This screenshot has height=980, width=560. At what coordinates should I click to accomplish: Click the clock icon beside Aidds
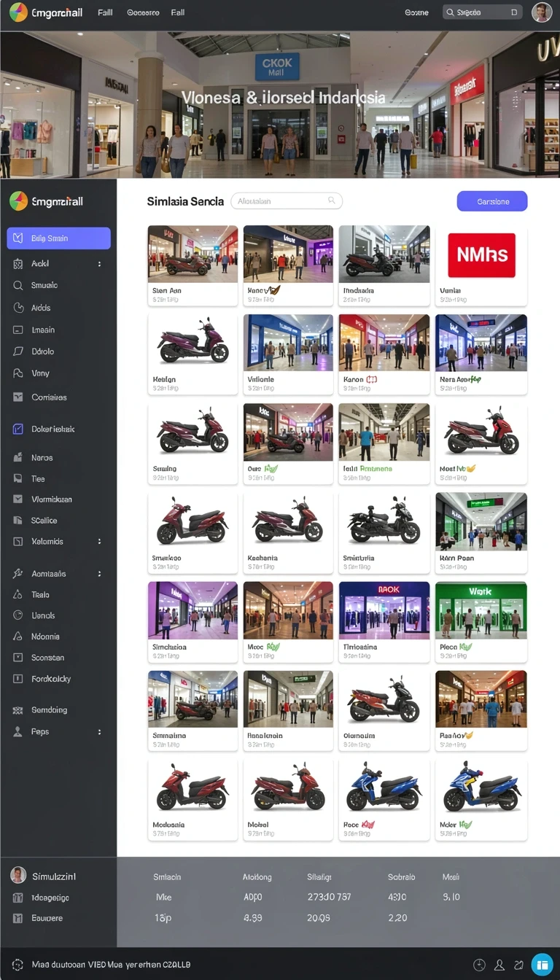tap(18, 308)
